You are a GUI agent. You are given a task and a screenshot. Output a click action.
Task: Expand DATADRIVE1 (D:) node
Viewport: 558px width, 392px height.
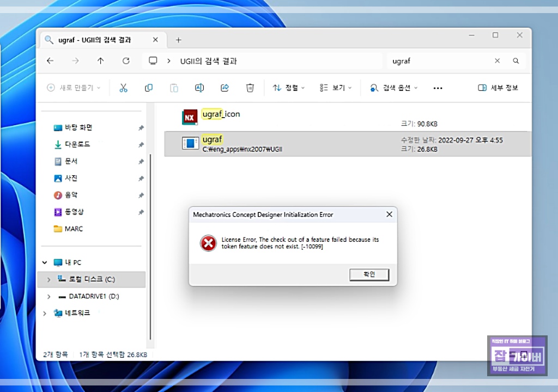point(48,296)
